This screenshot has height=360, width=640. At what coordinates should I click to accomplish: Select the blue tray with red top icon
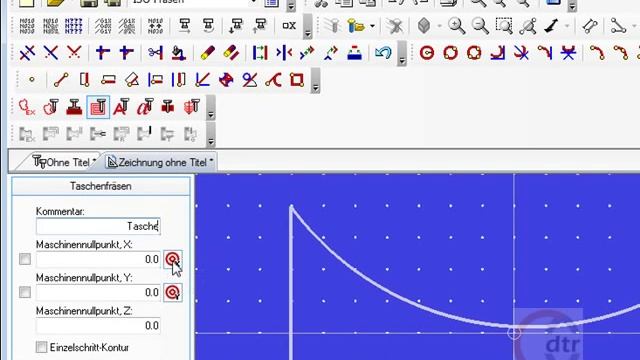click(354, 53)
